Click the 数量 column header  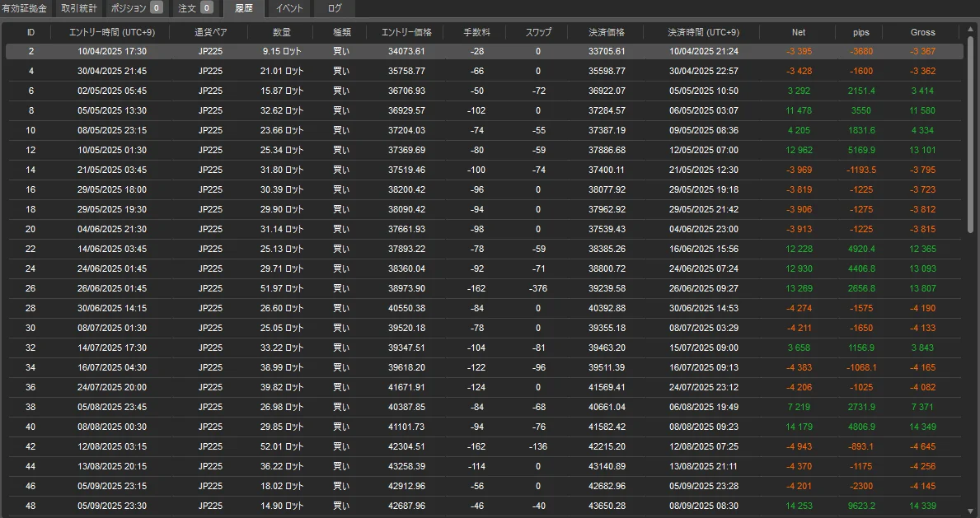click(282, 32)
